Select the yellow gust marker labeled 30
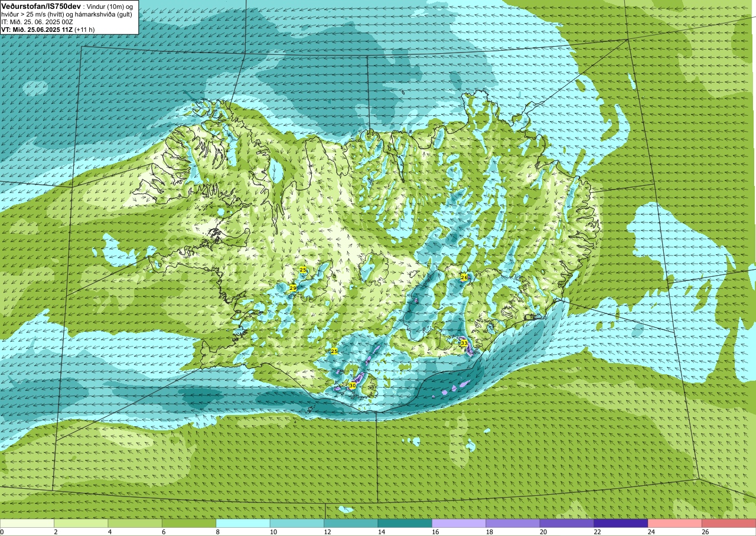The image size is (756, 536). 353,385
